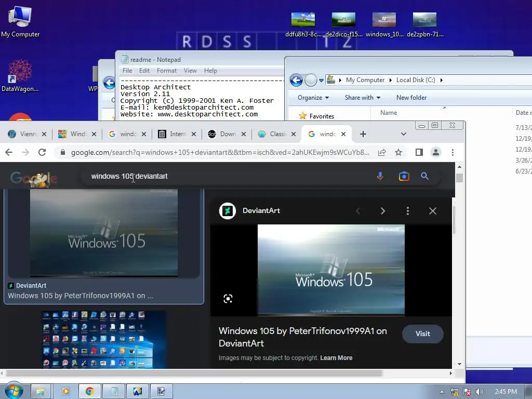The width and height of the screenshot is (532, 399).
Task: Show next image in preview panel
Action: 383,211
